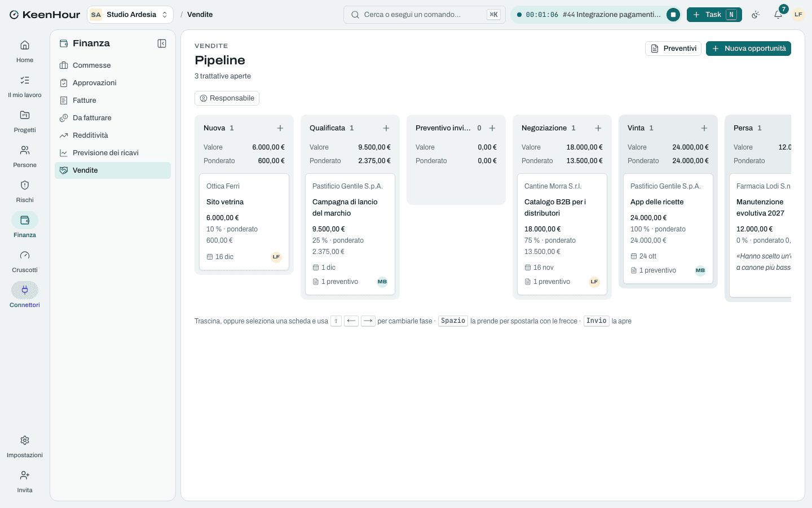Screen dimensions: 812x508
Task: Collapse the Finanza sidebar panel
Action: tap(162, 43)
